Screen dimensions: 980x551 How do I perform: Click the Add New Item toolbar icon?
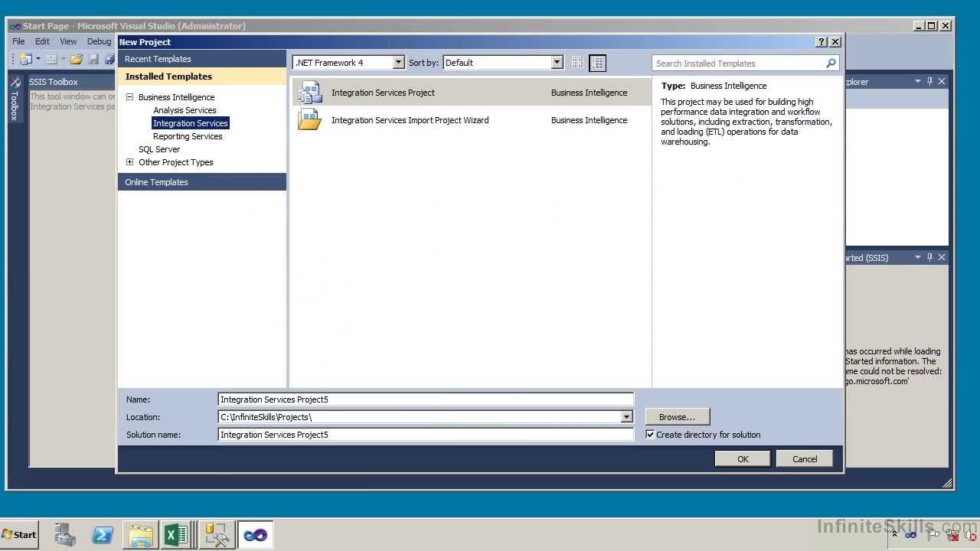(51, 59)
